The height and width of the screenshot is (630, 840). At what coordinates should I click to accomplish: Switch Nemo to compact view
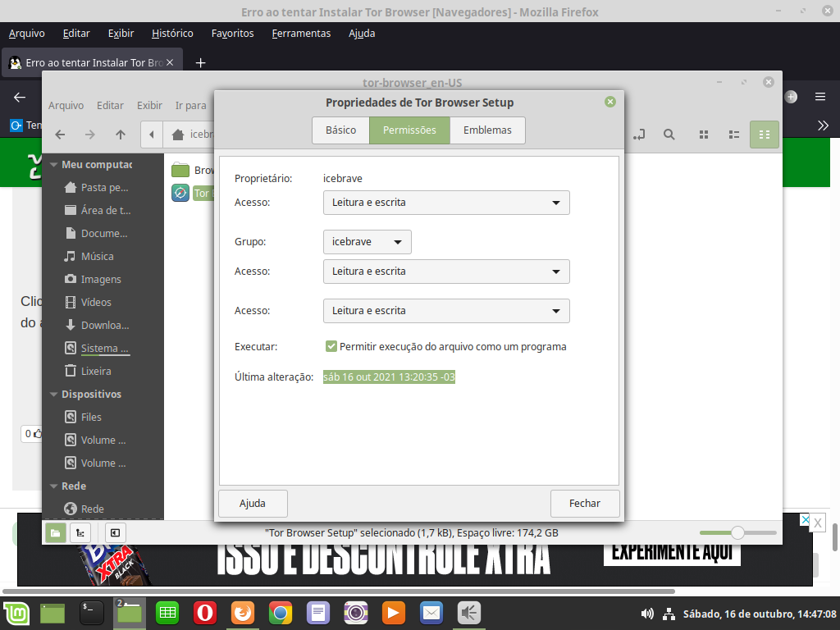[x=765, y=135]
